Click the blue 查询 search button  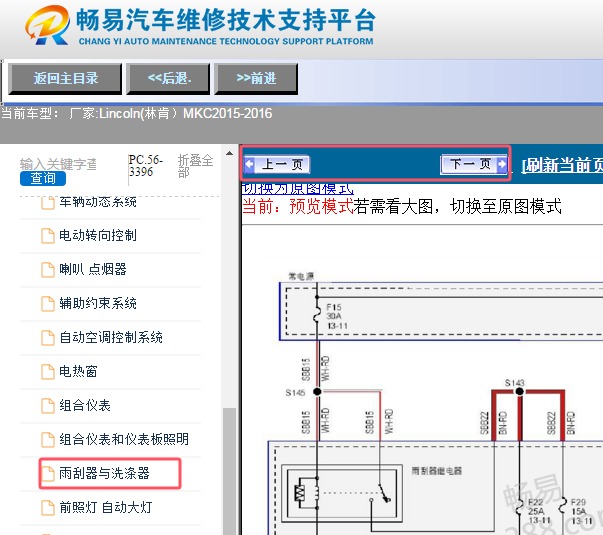click(x=43, y=178)
